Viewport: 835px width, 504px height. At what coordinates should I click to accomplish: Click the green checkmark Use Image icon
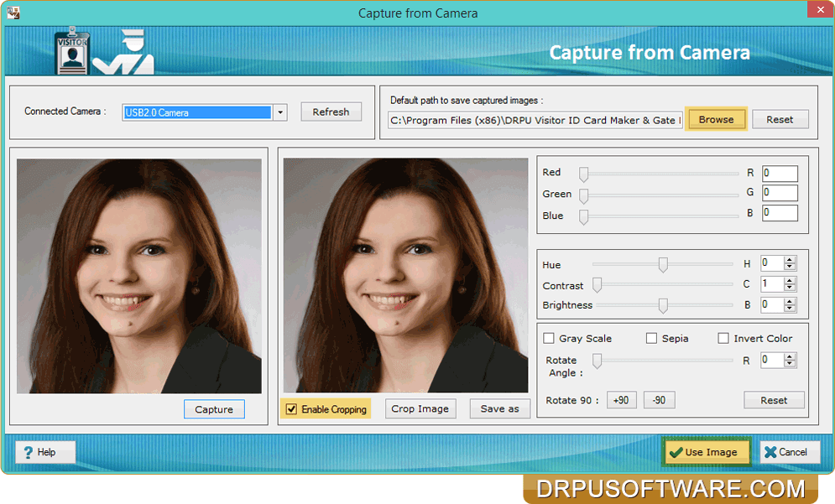(x=676, y=451)
